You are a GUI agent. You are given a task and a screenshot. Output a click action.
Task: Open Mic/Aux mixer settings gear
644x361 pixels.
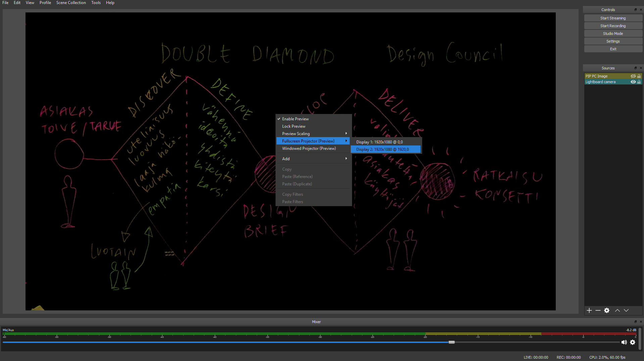coord(633,342)
